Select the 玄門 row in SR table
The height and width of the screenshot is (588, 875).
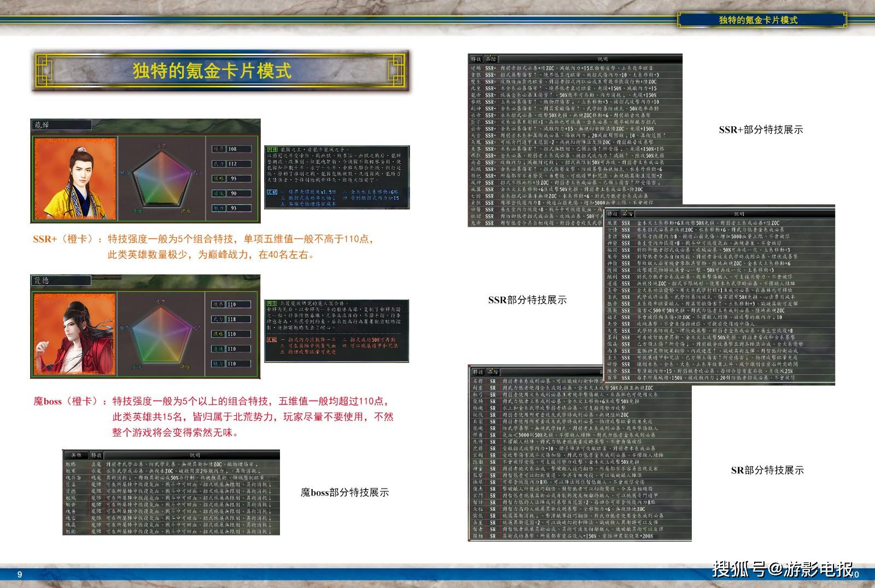click(x=580, y=495)
